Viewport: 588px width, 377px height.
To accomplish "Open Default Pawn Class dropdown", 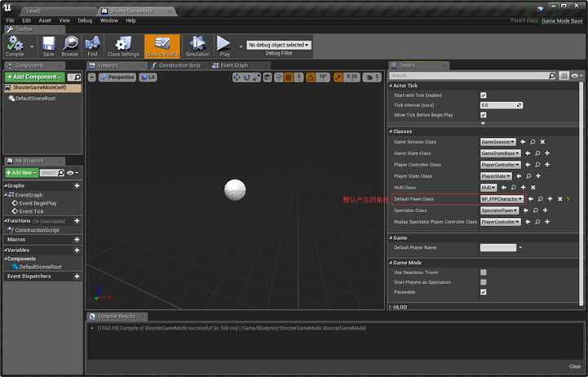I will (502, 199).
